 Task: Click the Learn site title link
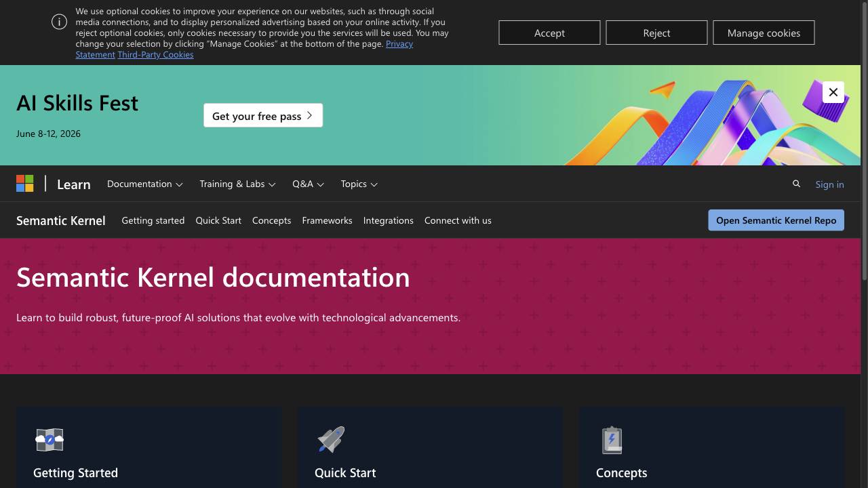(74, 184)
